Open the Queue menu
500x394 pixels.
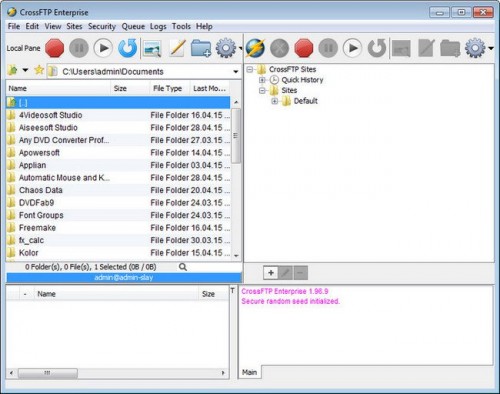133,26
